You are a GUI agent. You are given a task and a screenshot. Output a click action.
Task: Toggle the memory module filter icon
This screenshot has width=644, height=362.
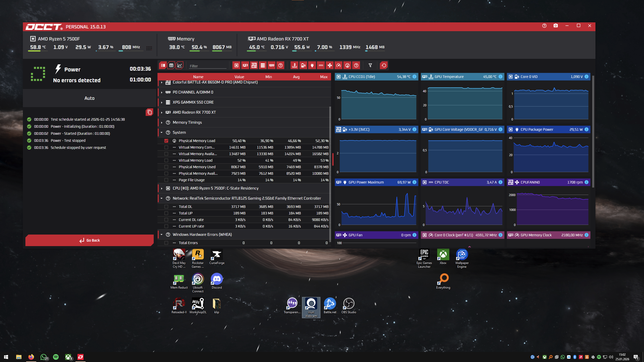coord(272,66)
